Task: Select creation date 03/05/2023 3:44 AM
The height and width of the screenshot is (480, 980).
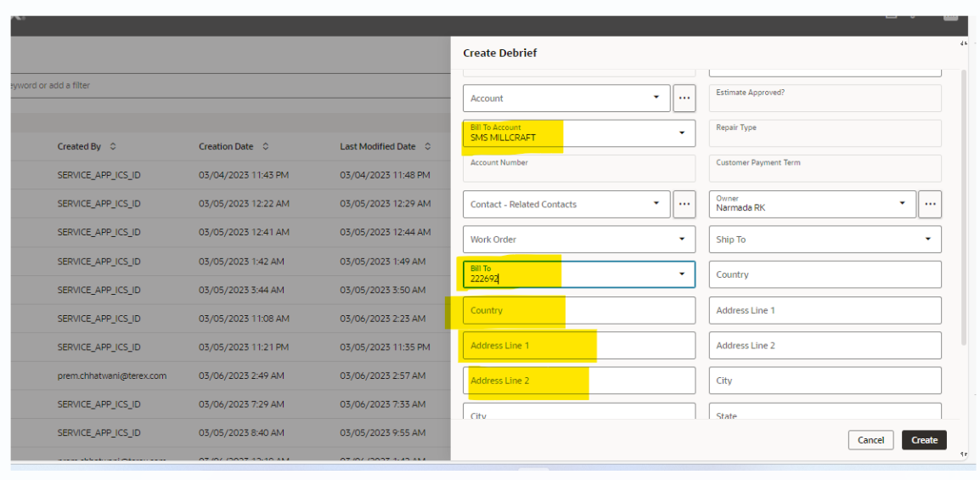Action: tap(242, 290)
